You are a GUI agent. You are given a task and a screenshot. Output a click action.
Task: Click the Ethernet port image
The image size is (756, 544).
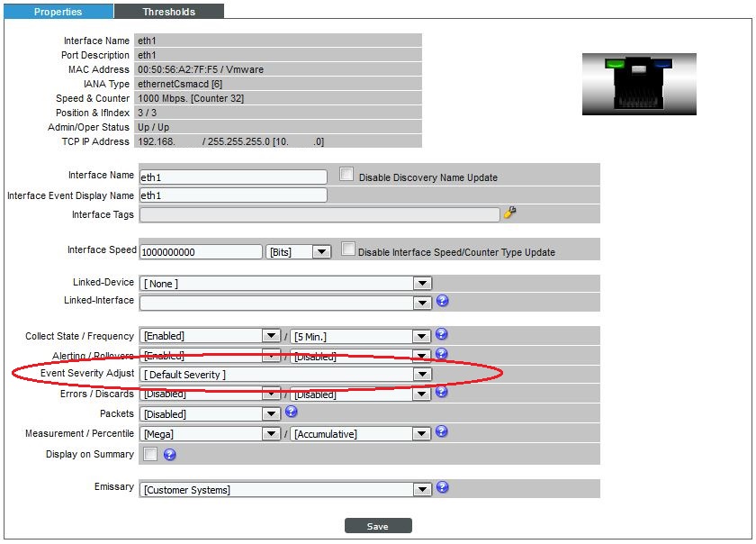639,84
